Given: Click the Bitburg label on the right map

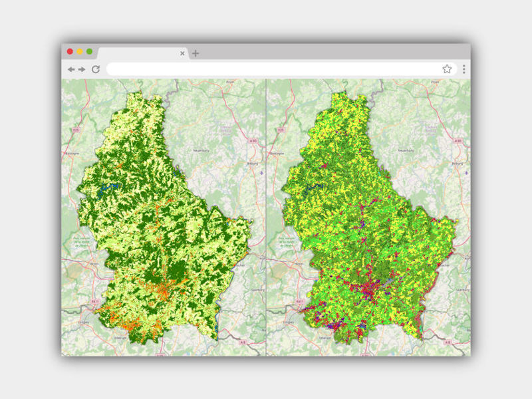Looking at the screenshot, I should (x=458, y=163).
